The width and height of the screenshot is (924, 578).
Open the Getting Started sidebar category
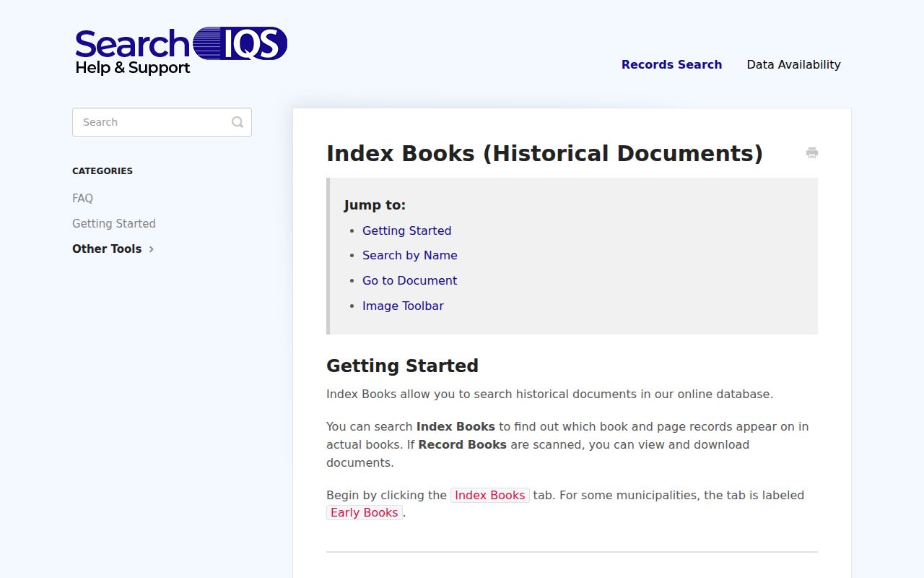pos(114,223)
